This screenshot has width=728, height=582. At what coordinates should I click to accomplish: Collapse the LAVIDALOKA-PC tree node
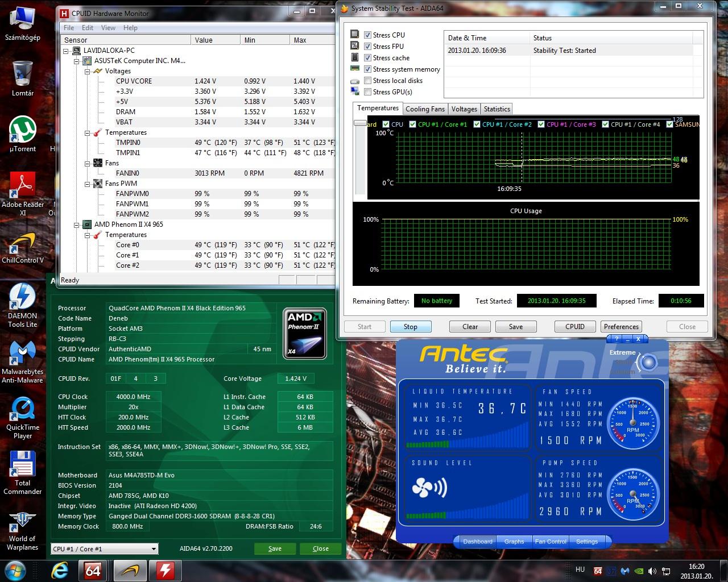(x=67, y=51)
